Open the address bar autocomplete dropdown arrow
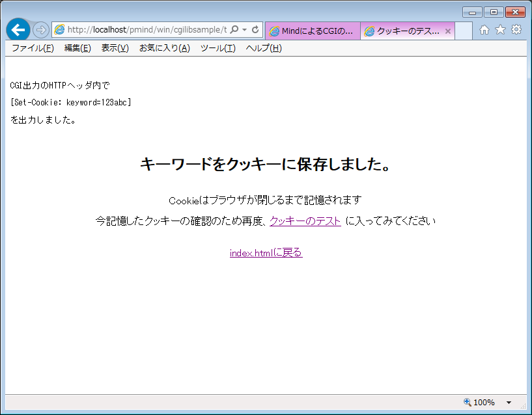This screenshot has height=415, width=532. 245,30
